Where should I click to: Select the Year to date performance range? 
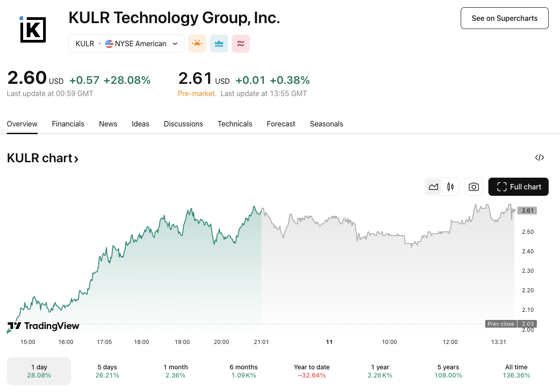click(312, 371)
